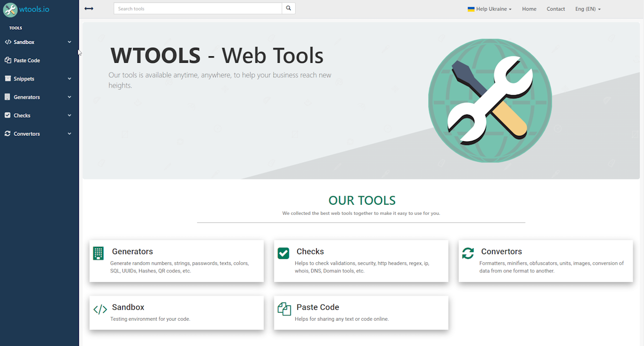
Task: Click the 'Formatters, minifiers, obfuscators' description
Action: (552, 267)
